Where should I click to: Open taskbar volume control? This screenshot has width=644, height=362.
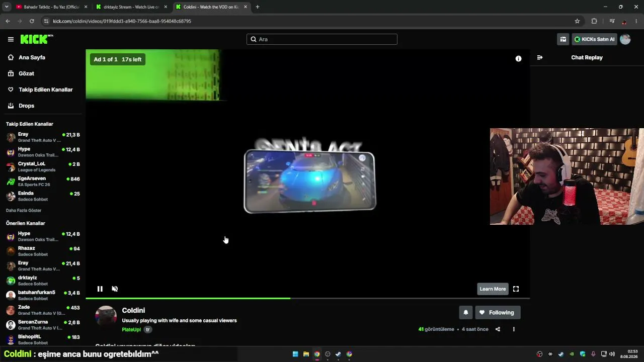tap(612, 354)
